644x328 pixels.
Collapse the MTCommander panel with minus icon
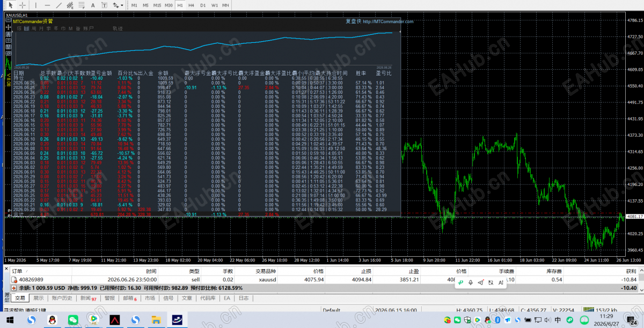[8, 20]
